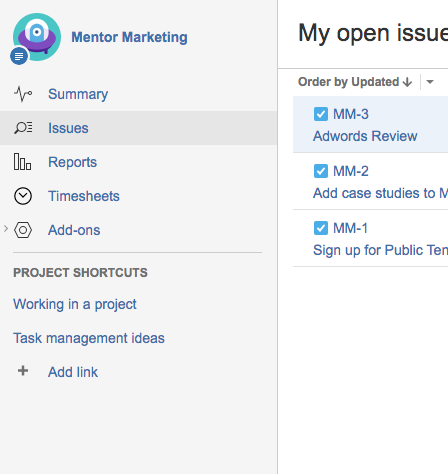Viewport: 448px width, 474px height.
Task: Click the MM-3 task type checkbox icon
Action: click(x=321, y=114)
